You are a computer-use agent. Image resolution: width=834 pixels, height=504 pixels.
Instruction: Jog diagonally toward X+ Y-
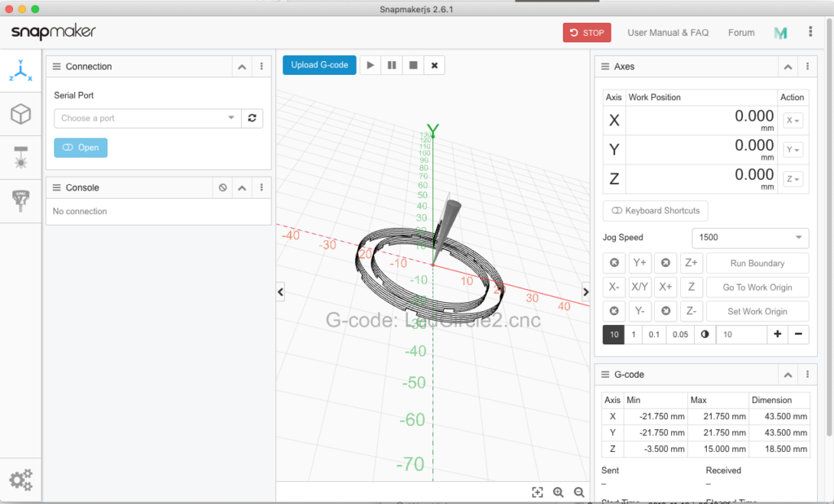point(665,311)
